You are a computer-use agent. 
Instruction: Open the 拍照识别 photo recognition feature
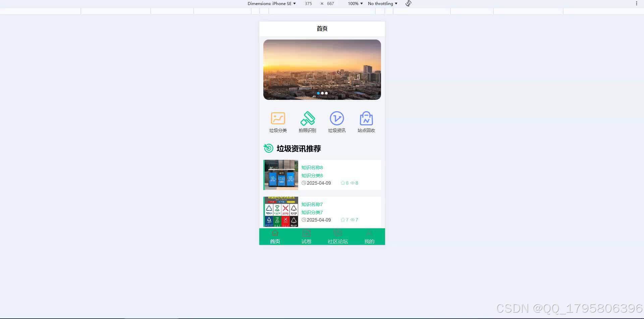point(308,118)
